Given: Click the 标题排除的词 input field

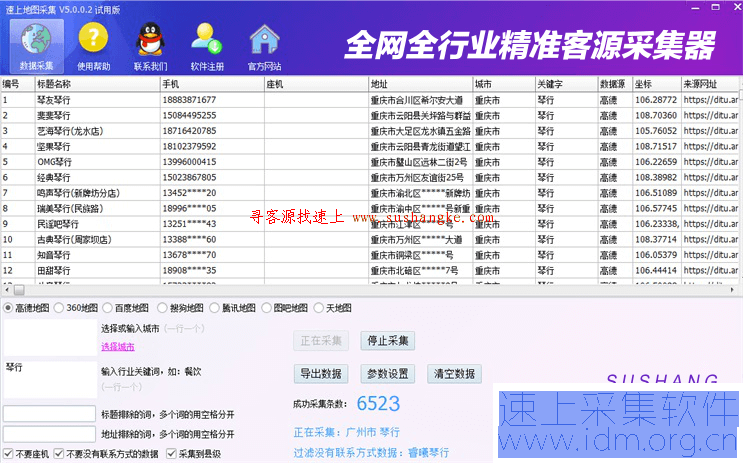Looking at the screenshot, I should click(x=49, y=414).
